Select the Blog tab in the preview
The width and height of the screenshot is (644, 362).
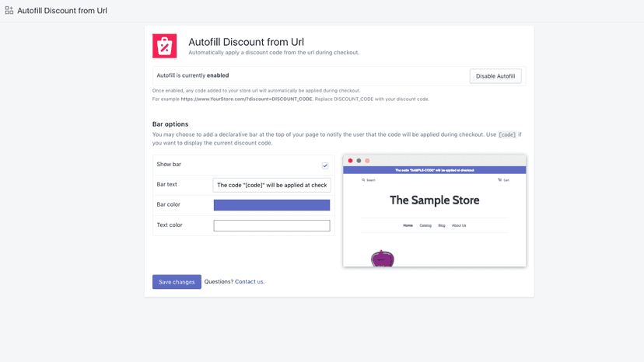442,225
